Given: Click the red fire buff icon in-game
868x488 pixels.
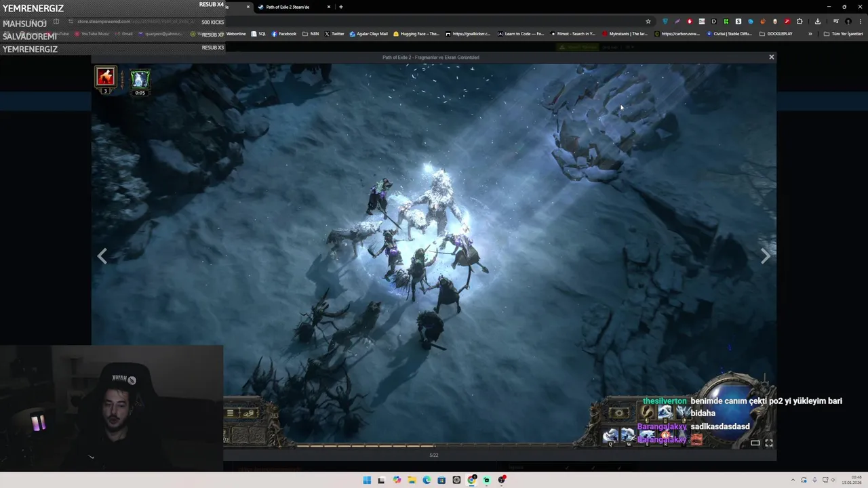Looking at the screenshot, I should click(x=105, y=77).
